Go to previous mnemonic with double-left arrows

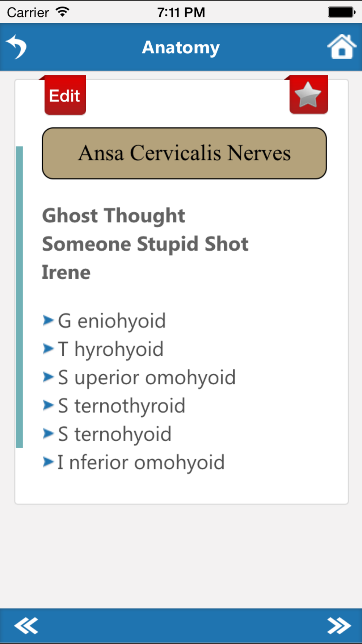(26, 626)
